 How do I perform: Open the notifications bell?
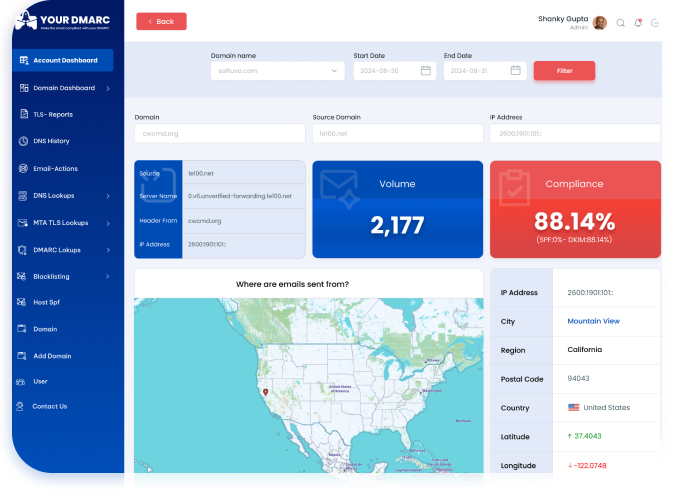point(638,23)
